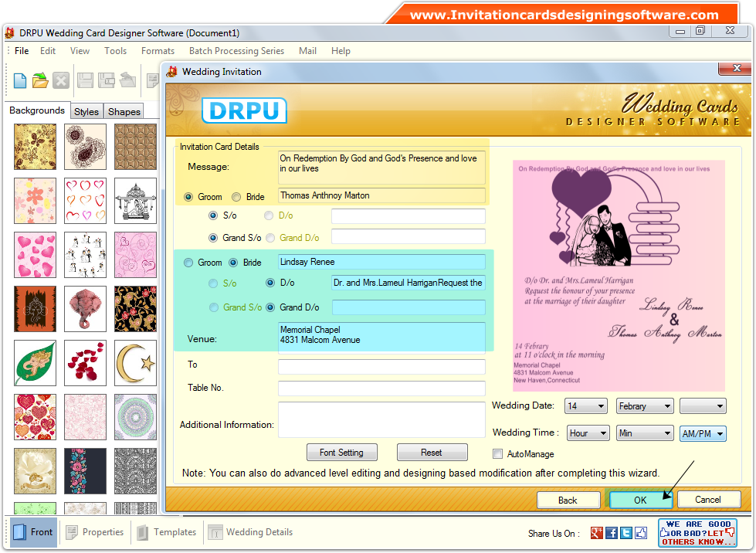
Task: Choose the black-and-white temple sketch background
Action: [135, 201]
